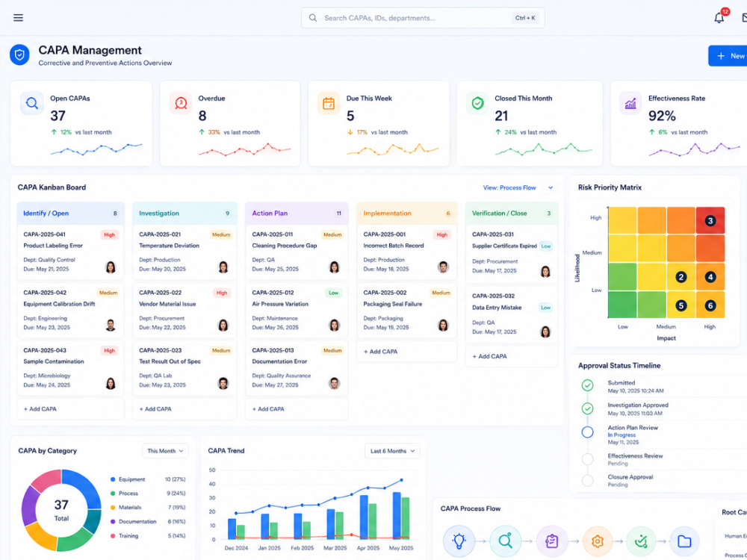Viewport: 747px width, 560px height.
Task: Click the Closed This Month checkmark icon
Action: (x=477, y=103)
